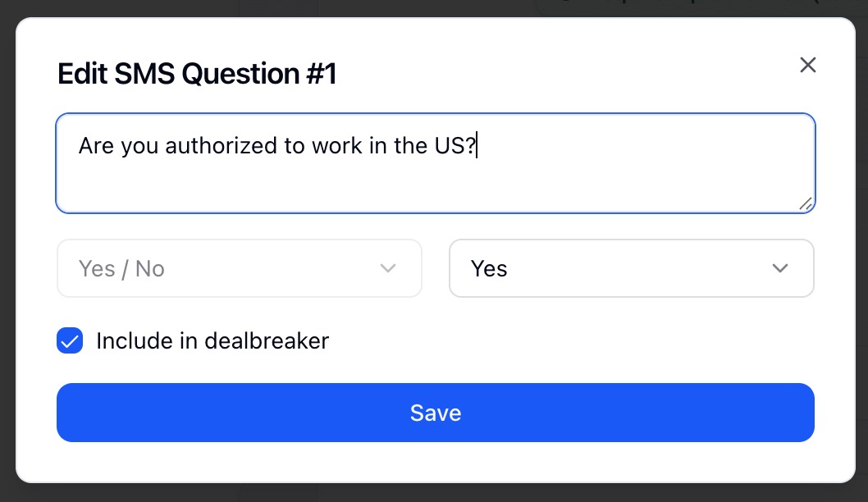
Task: Place cursor after US? in textarea
Action: [x=477, y=146]
